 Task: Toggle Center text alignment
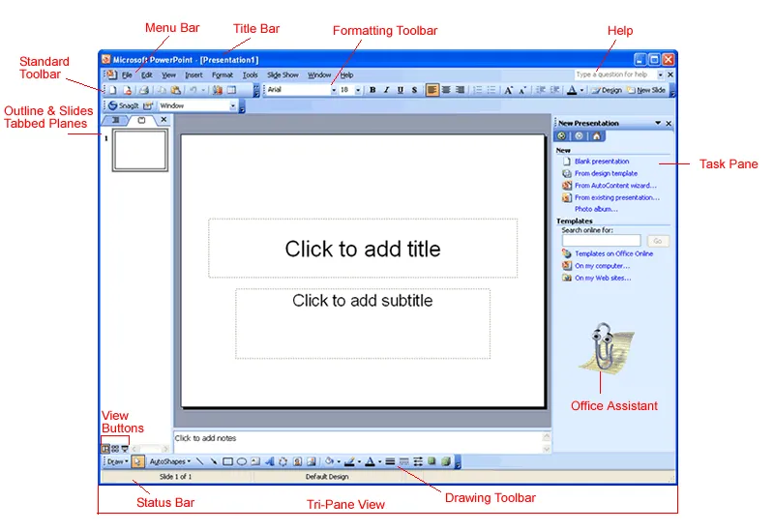click(446, 90)
